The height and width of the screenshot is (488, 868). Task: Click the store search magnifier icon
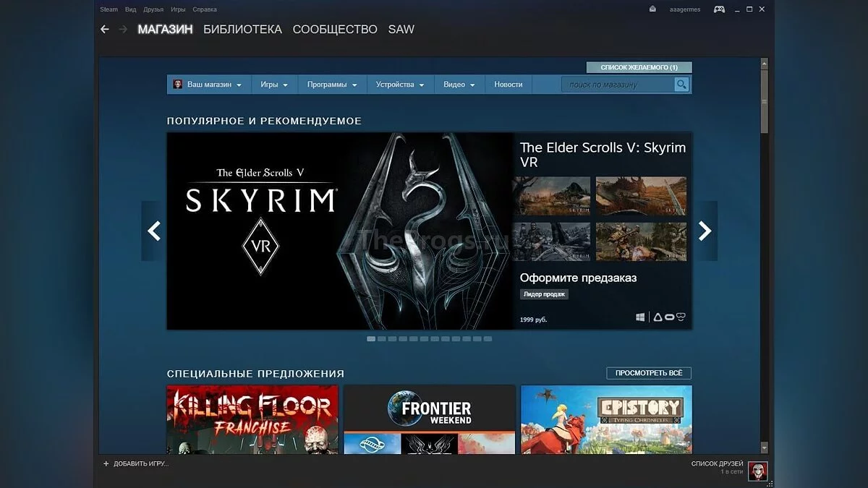point(681,85)
